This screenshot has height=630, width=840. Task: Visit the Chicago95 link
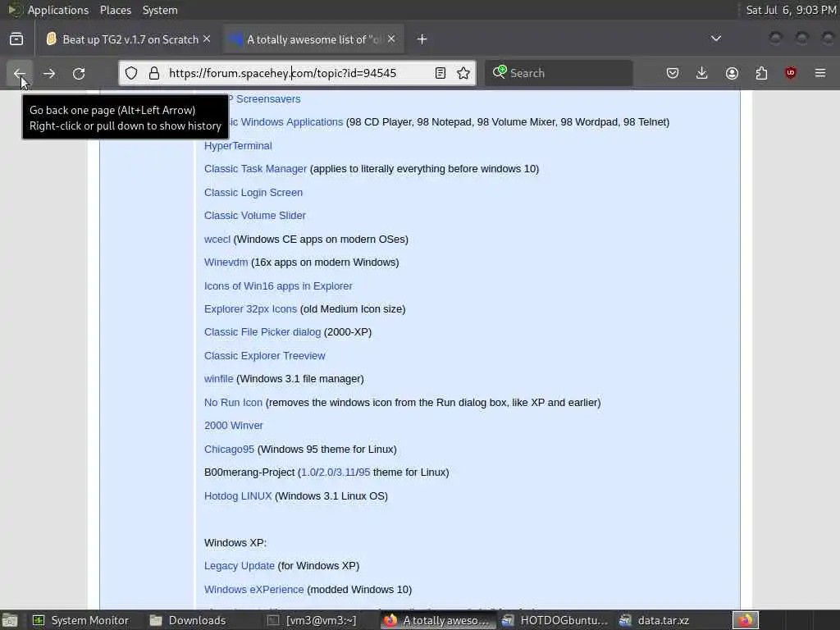coord(229,449)
